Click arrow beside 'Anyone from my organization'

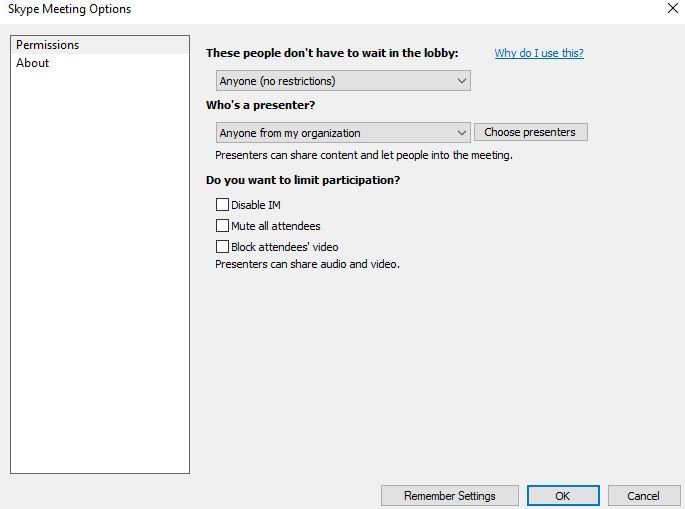pyautogui.click(x=462, y=133)
